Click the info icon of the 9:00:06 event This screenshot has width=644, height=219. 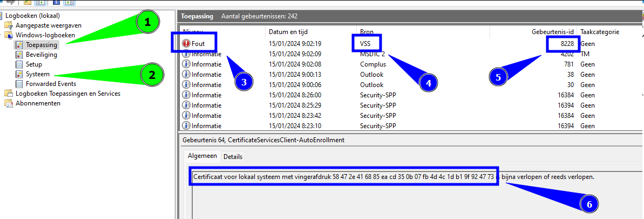coord(186,85)
